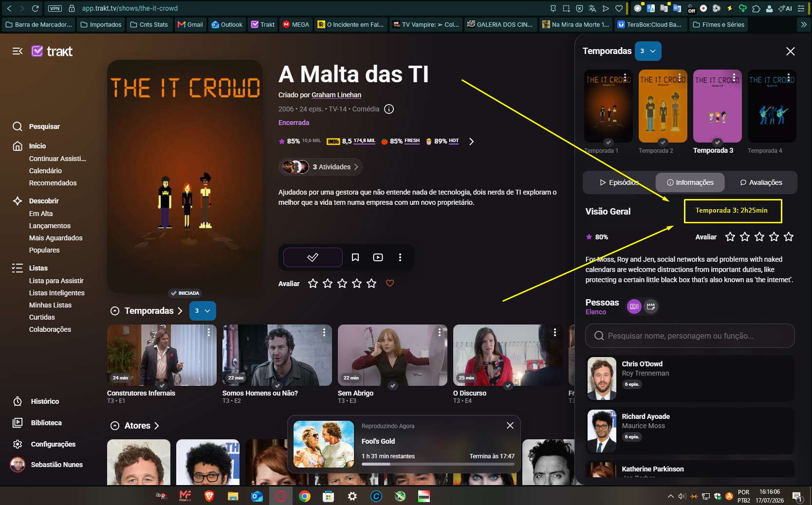The image size is (812, 505).
Task: Open Google Chrome from the taskbar
Action: 305,496
